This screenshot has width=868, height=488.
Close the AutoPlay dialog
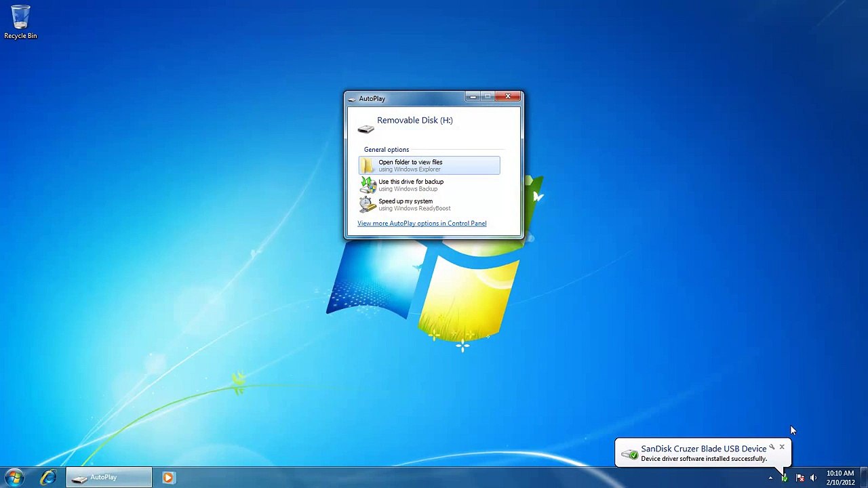pyautogui.click(x=508, y=97)
